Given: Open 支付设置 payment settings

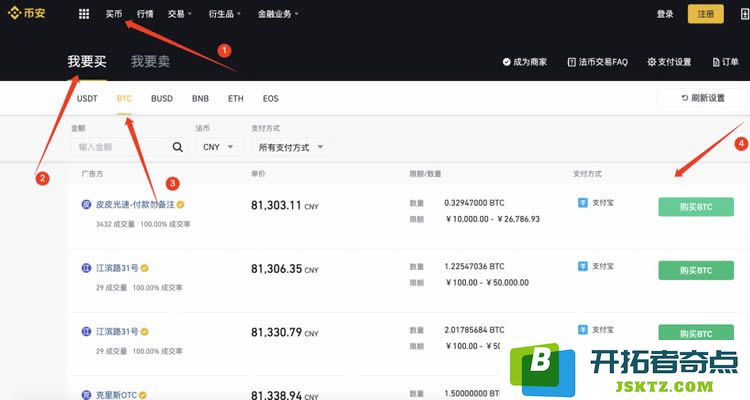Looking at the screenshot, I should [x=669, y=62].
